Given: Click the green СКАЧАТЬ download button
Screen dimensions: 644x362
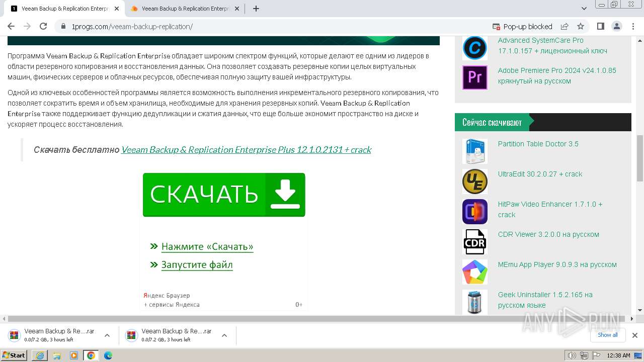Looking at the screenshot, I should [224, 195].
